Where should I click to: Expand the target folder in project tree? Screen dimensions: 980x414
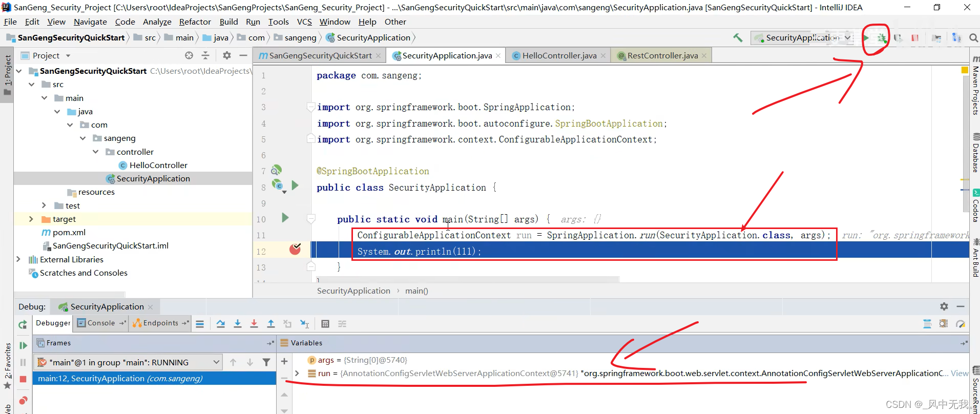[x=31, y=219]
